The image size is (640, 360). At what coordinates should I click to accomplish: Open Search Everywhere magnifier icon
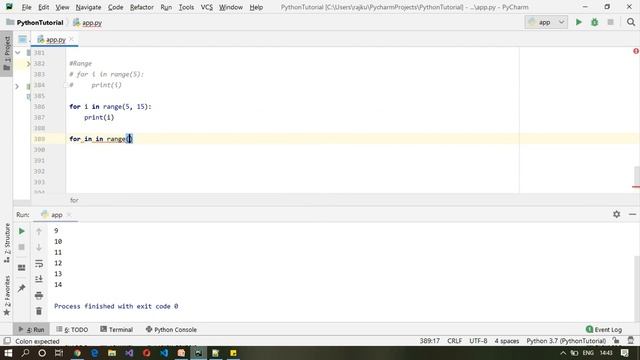(631, 22)
